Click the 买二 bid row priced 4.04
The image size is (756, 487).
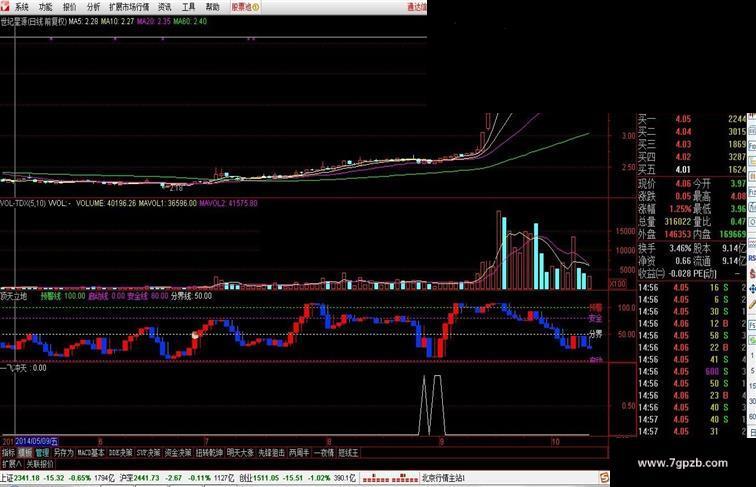click(x=691, y=131)
